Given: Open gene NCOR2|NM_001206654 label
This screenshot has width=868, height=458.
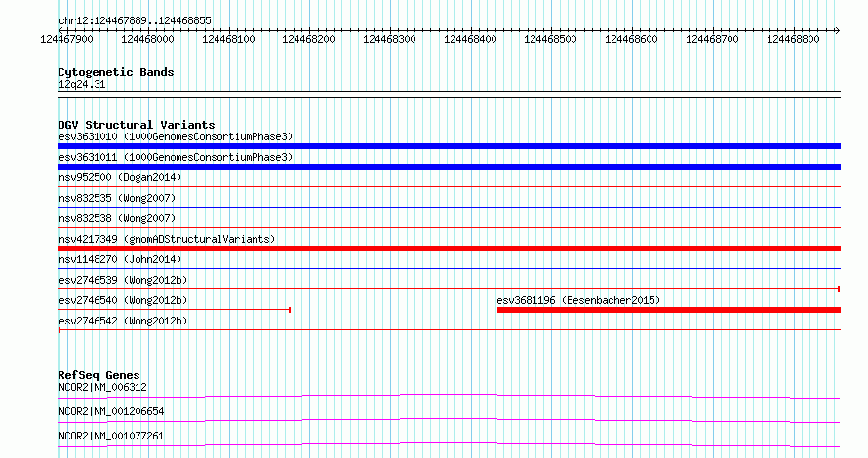Looking at the screenshot, I should pyautogui.click(x=111, y=411).
